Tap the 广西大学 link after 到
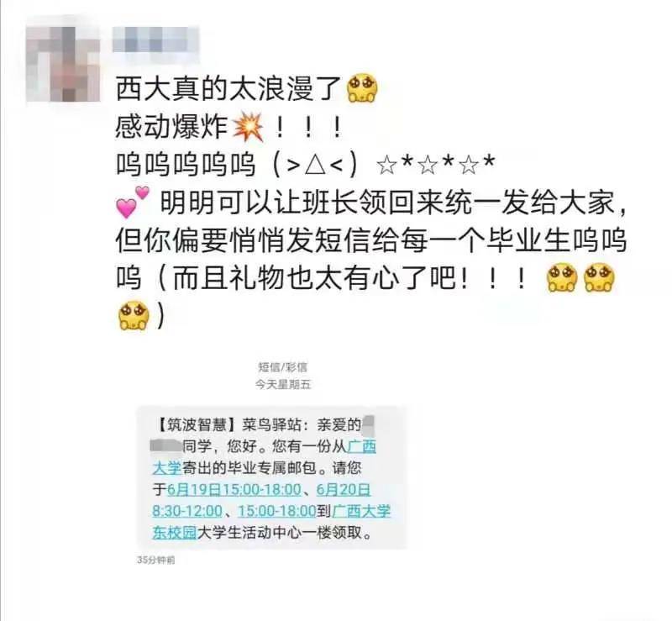Image resolution: width=672 pixels, height=621 pixels. [361, 511]
